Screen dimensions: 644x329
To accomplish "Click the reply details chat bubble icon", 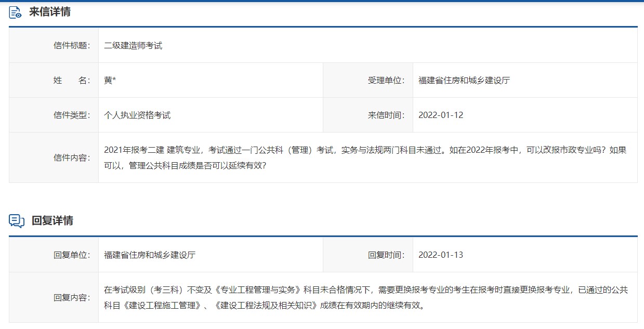I will pos(15,220).
